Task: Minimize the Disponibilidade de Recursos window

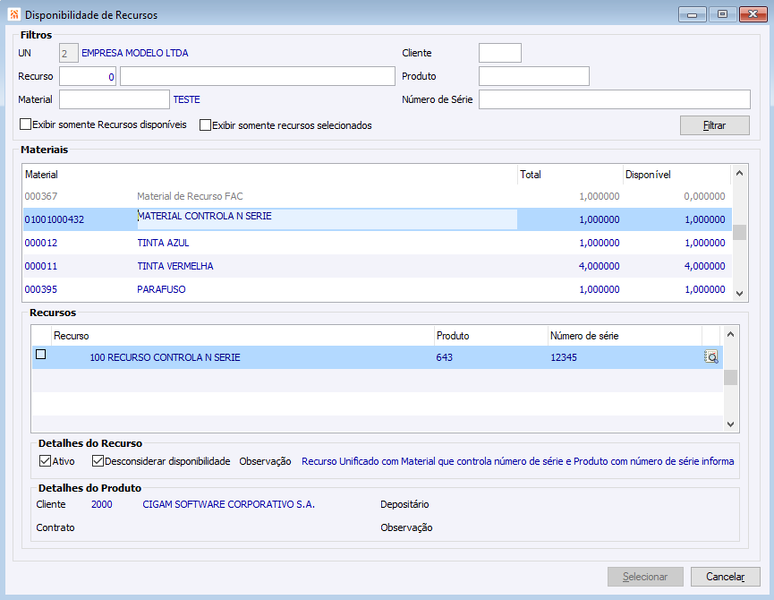Action: pyautogui.click(x=692, y=14)
